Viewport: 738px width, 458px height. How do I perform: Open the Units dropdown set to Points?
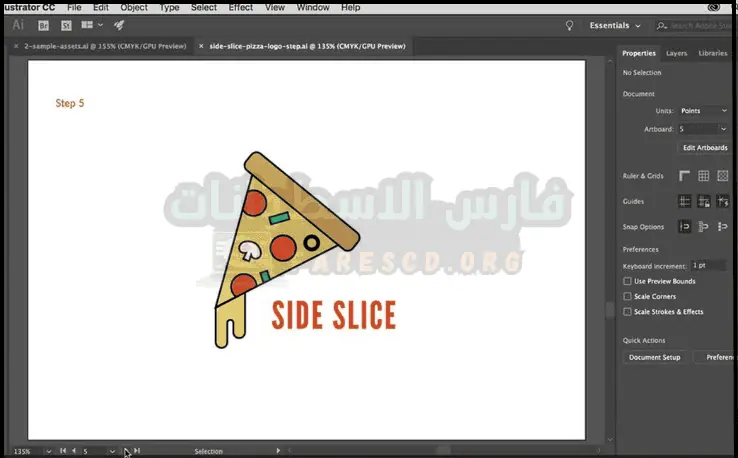click(704, 111)
